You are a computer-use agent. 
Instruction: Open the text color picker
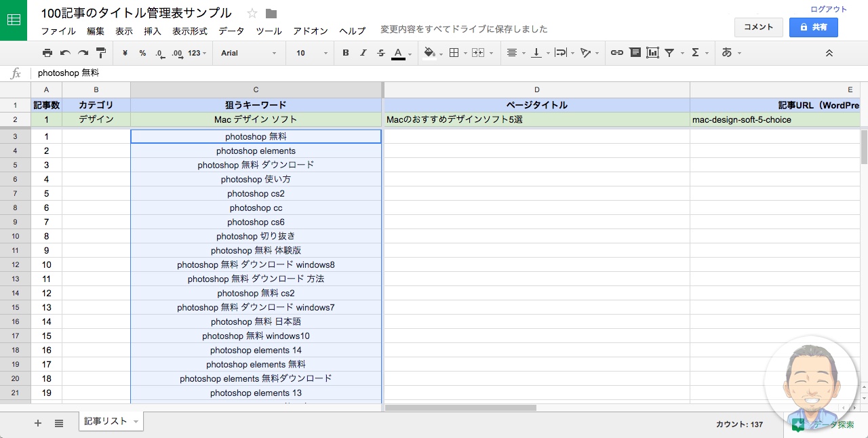coord(401,53)
